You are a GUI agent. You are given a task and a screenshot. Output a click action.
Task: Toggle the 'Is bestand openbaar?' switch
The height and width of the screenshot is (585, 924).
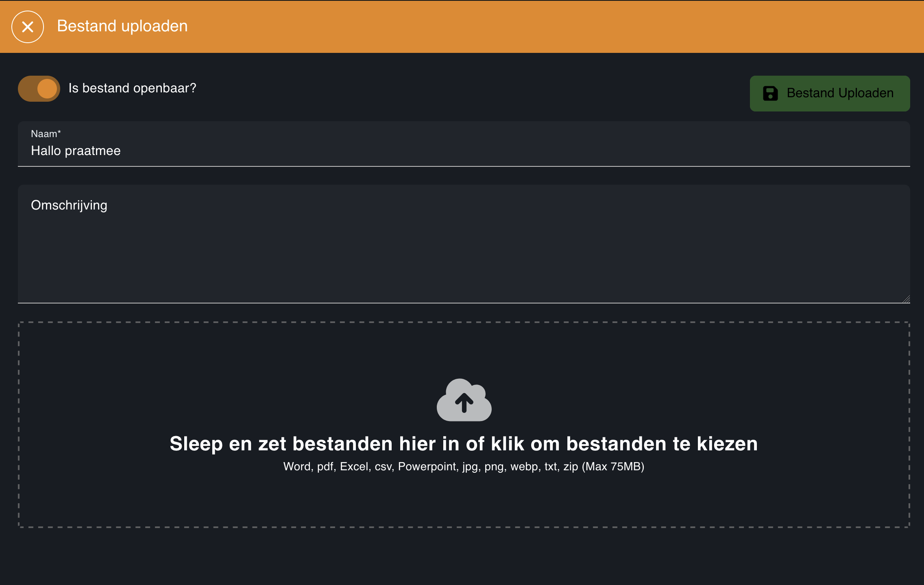39,89
